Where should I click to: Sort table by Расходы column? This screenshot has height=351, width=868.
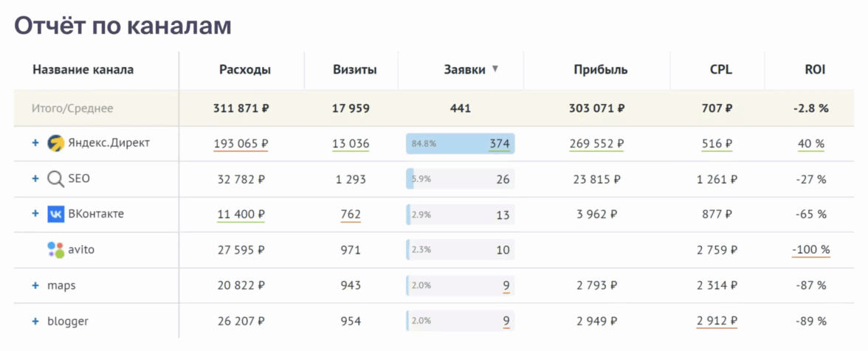tap(244, 70)
